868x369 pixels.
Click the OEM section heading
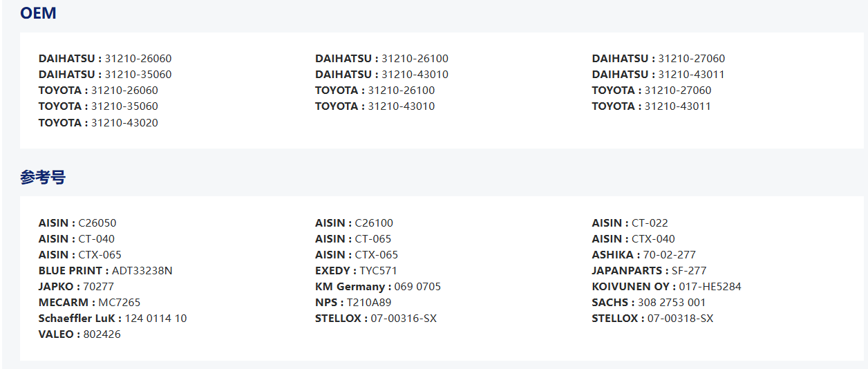[38, 13]
